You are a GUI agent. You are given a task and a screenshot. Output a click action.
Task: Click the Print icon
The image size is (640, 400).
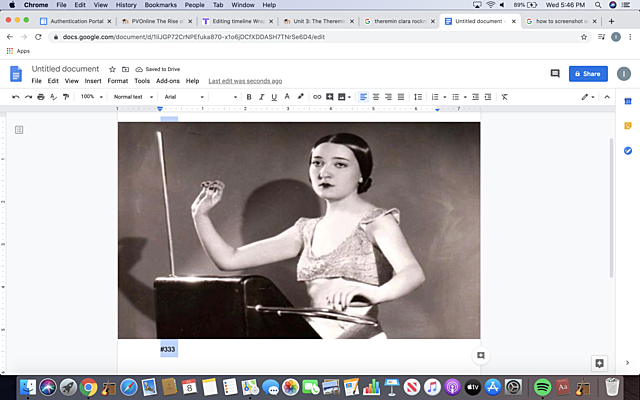click(41, 97)
